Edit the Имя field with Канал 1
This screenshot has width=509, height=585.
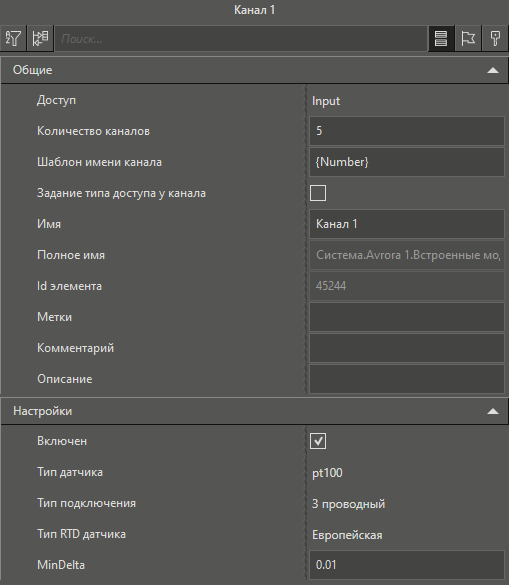(x=407, y=224)
